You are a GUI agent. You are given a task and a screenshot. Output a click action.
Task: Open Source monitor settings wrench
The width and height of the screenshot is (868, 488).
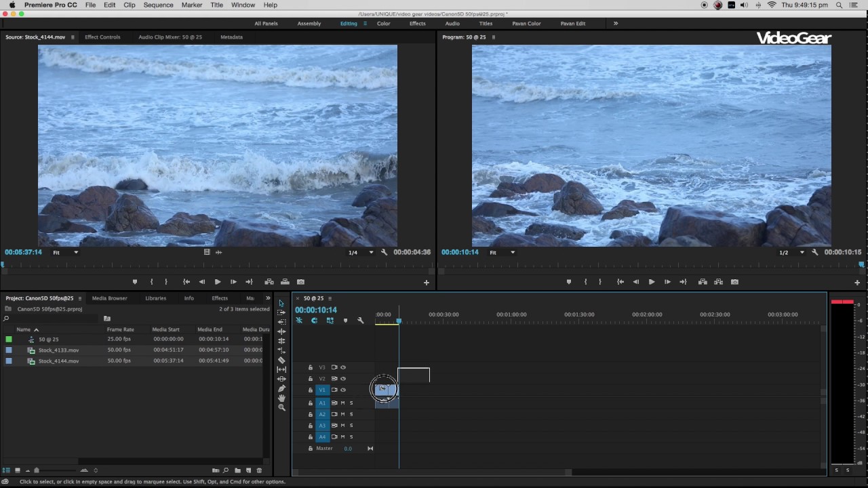pos(384,252)
